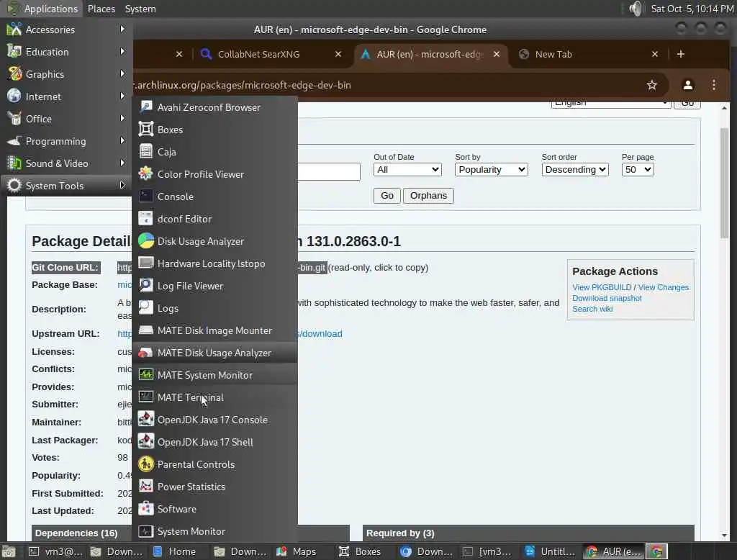The width and height of the screenshot is (737, 560).
Task: Launch Color Profile Viewer icon
Action: point(145,174)
